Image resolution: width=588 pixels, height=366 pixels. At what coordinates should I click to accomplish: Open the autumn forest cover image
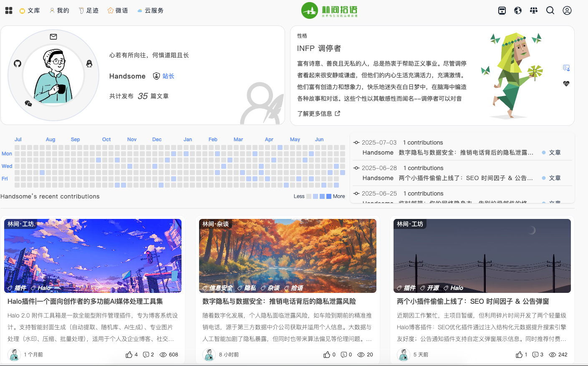288,256
